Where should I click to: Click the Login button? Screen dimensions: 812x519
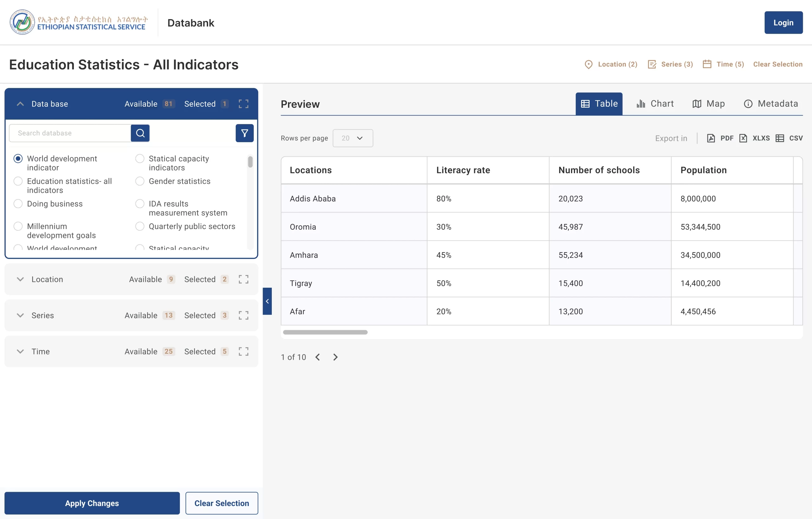click(x=783, y=23)
